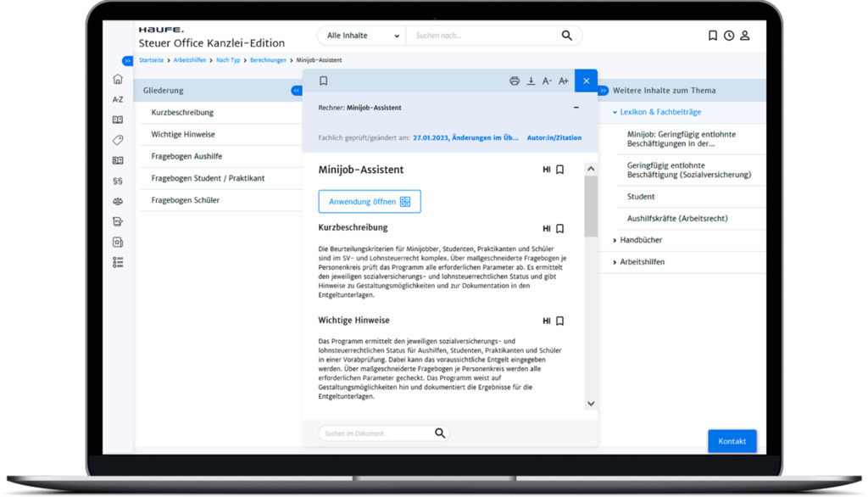Print the Minijob-Assistent document
The width and height of the screenshot is (868, 497).
(x=515, y=81)
